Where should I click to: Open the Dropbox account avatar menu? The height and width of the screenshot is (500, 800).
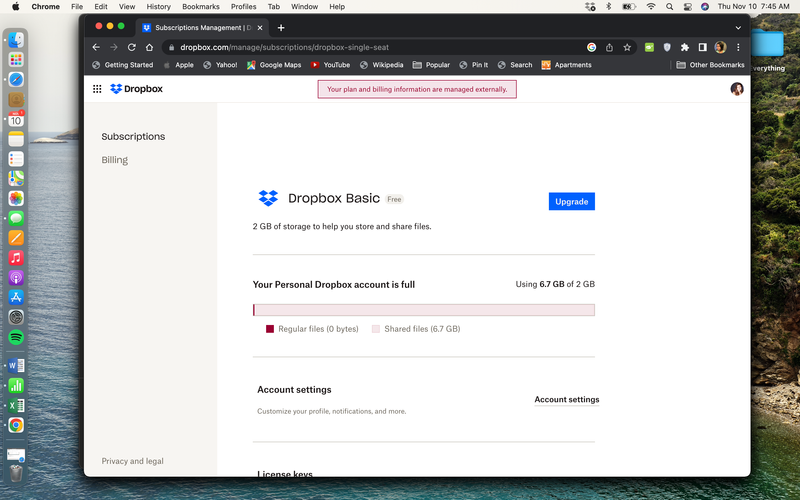click(x=737, y=89)
